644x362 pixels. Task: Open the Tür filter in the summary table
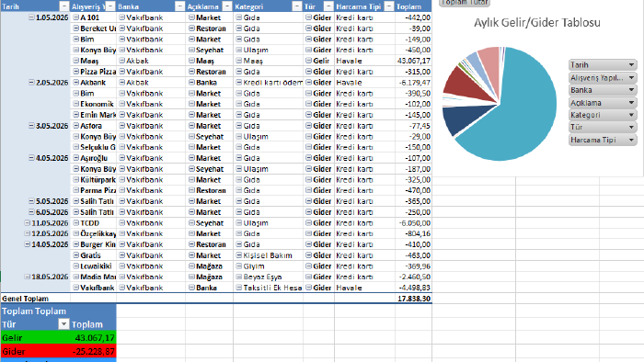coord(63,324)
